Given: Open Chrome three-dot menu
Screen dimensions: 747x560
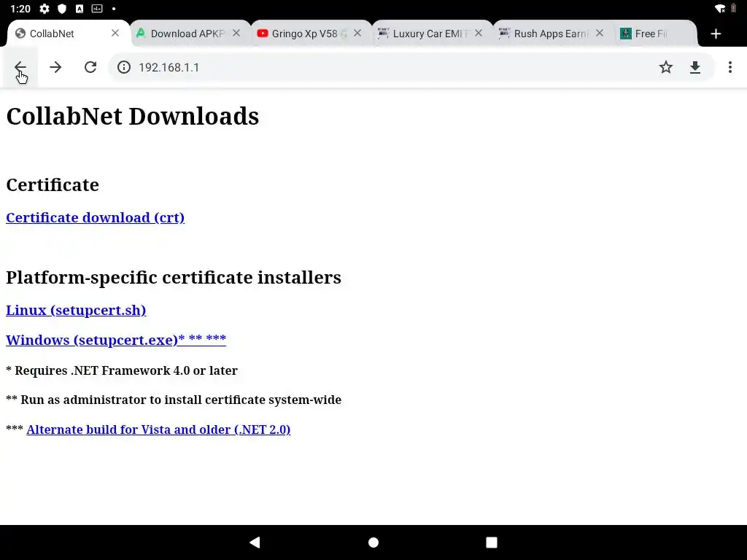Looking at the screenshot, I should (x=729, y=67).
